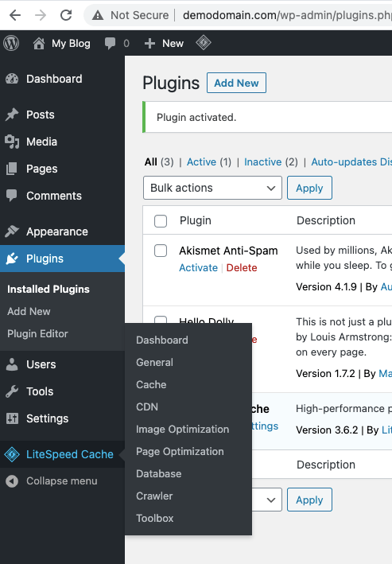Toggle the select-all checkbox beside Plugin header
This screenshot has width=392, height=564.
point(161,221)
